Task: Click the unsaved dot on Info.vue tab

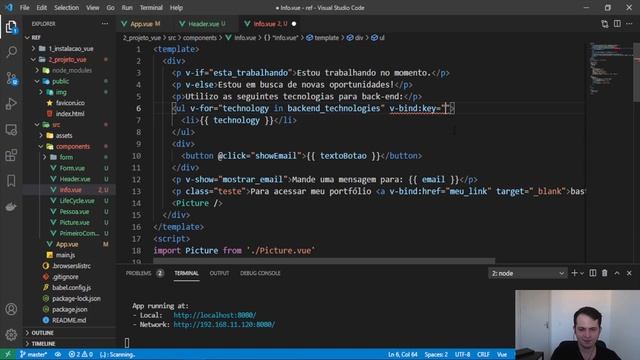Action: (x=294, y=24)
